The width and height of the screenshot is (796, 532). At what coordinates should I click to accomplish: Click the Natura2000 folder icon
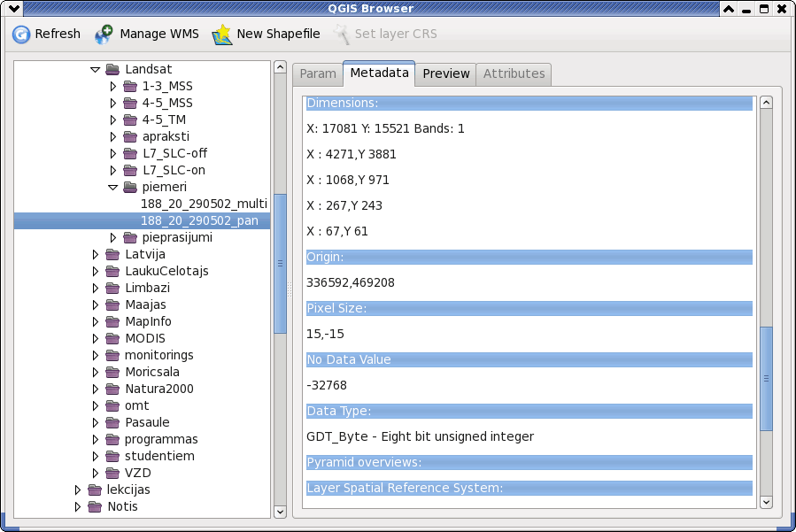(112, 389)
